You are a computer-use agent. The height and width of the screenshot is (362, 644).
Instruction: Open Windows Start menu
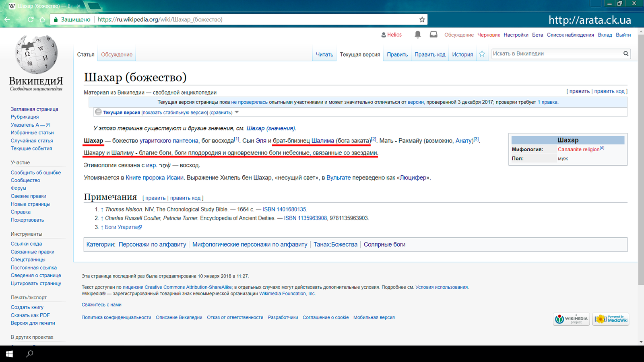(x=9, y=354)
